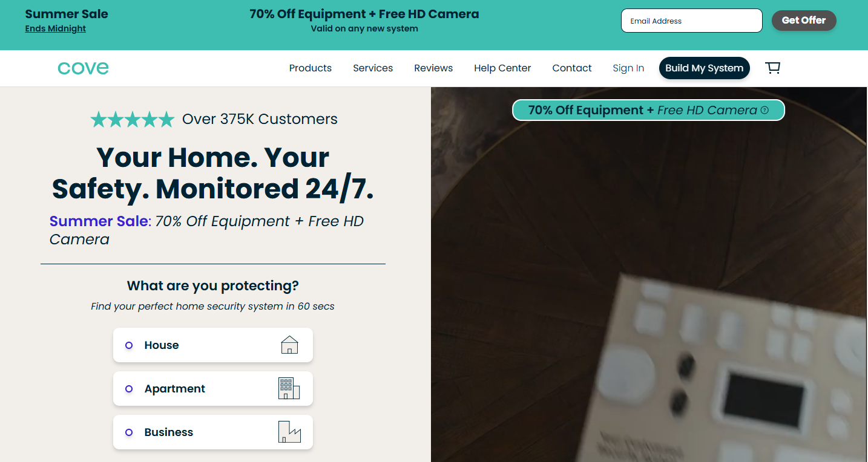Click Build My System button

(705, 68)
